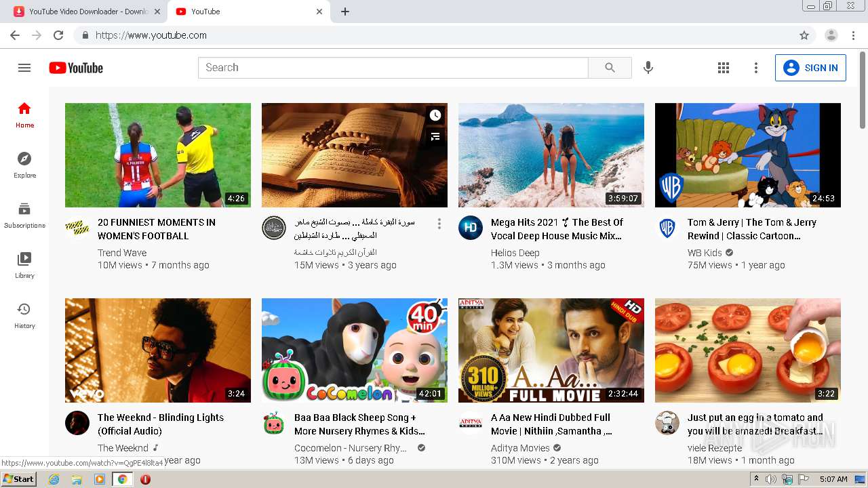Click the Cocomelon channel avatar
The height and width of the screenshot is (488, 868).
(274, 423)
